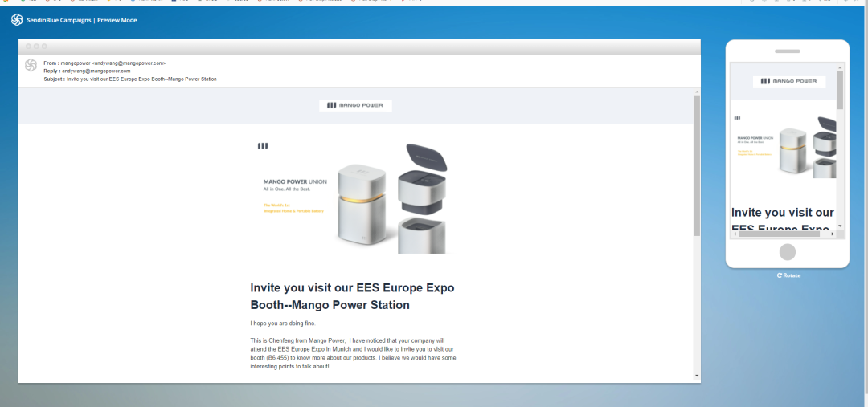This screenshot has width=868, height=407.
Task: Click the From line with mangopower address
Action: point(104,63)
